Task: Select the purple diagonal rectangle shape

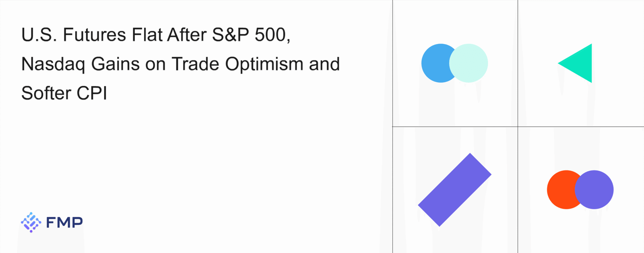Action: click(x=455, y=190)
